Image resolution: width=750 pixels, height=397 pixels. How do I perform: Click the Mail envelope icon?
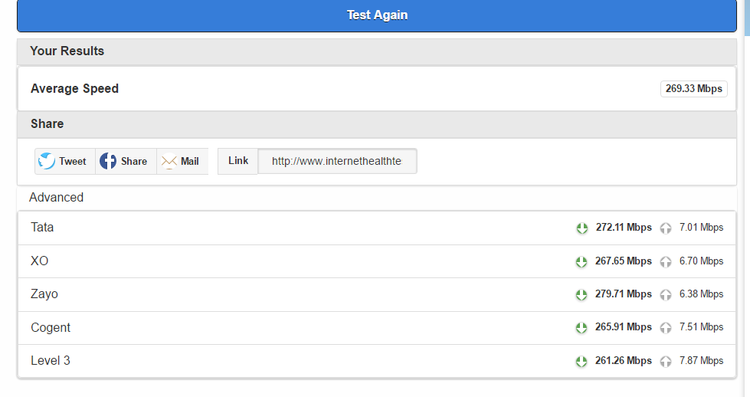click(x=169, y=162)
